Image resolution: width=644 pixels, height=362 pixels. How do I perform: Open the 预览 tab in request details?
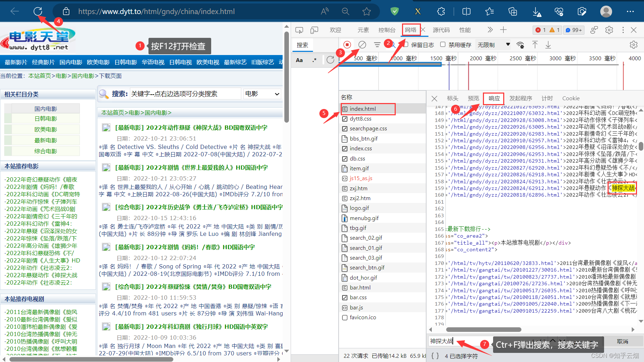coord(473,98)
